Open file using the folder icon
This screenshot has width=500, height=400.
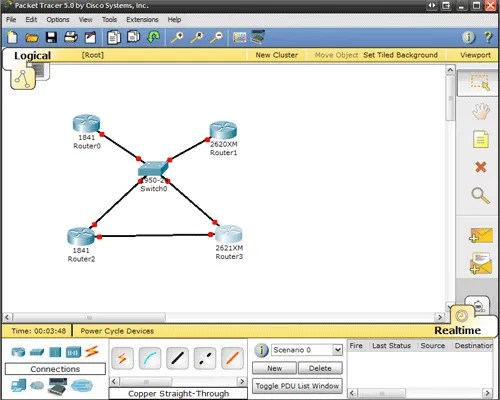[32, 37]
